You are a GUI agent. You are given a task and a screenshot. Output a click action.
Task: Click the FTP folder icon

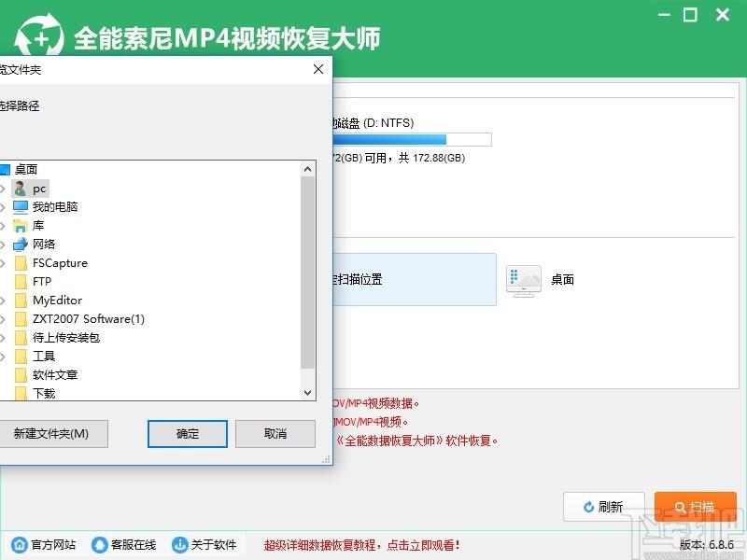click(21, 282)
